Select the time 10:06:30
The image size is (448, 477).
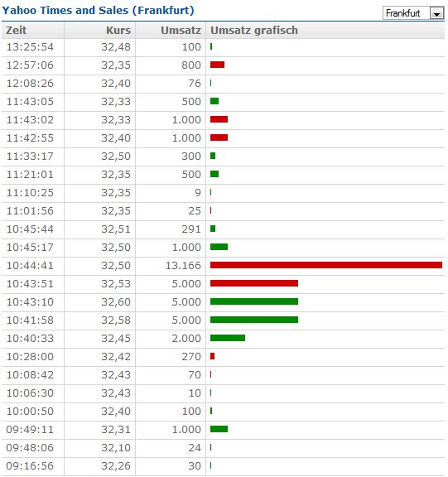(30, 393)
